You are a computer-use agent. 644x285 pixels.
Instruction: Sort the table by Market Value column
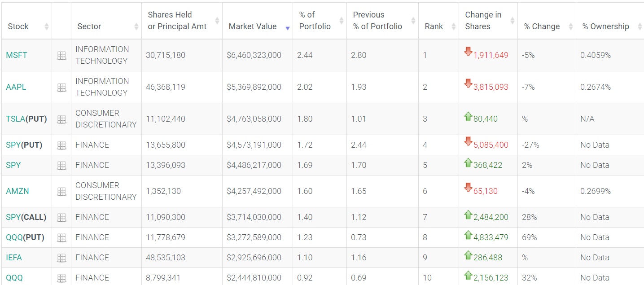[x=253, y=26]
